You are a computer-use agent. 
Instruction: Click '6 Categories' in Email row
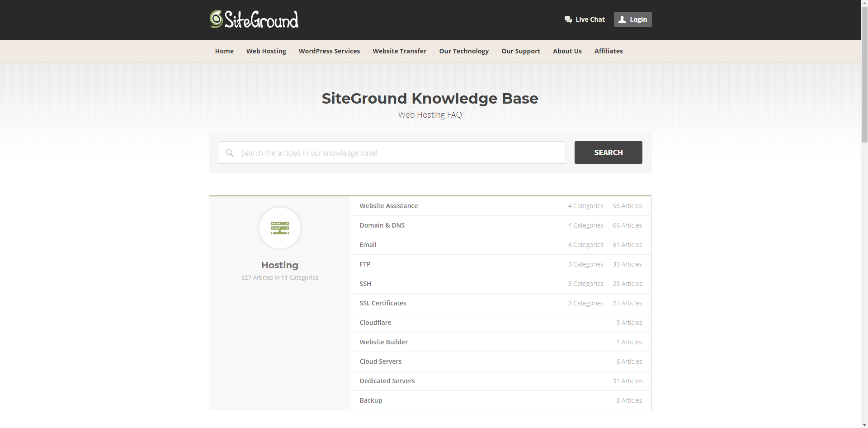point(586,245)
